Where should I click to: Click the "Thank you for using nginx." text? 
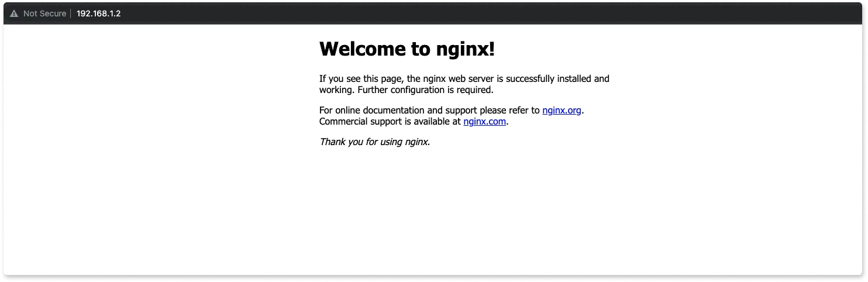[374, 142]
